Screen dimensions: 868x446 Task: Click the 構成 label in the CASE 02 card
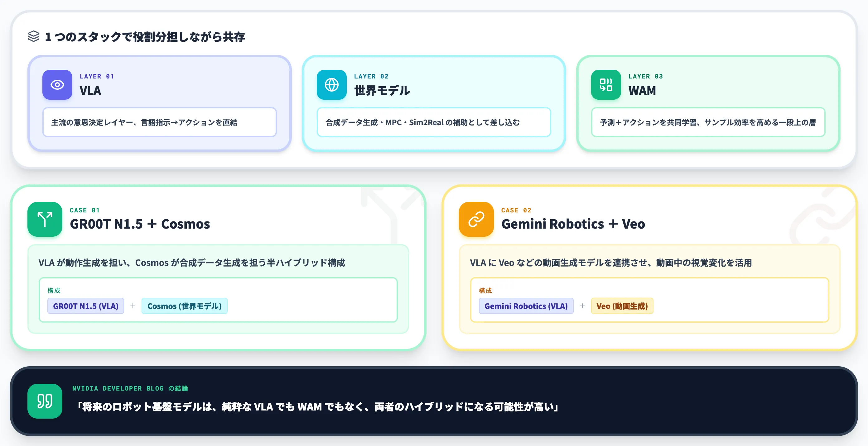point(485,290)
